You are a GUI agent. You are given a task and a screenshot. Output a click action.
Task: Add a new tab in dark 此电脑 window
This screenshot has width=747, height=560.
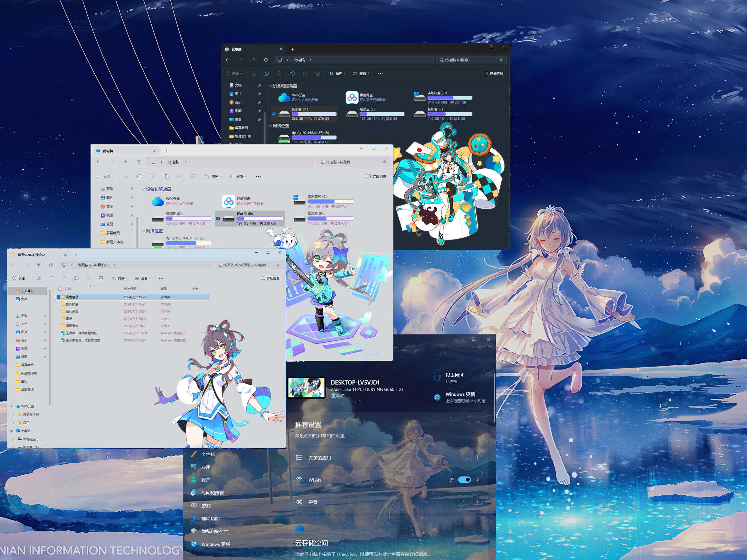point(292,49)
